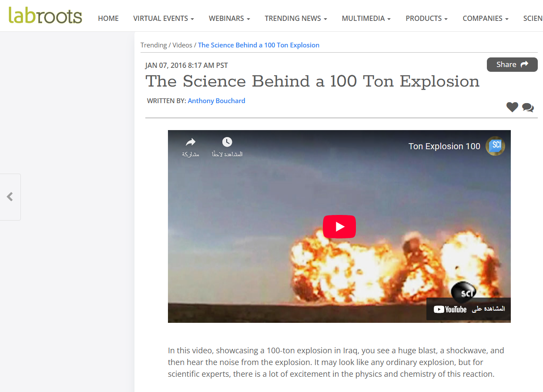The height and width of the screenshot is (392, 543).
Task: Open the Trending News dropdown
Action: tap(296, 18)
